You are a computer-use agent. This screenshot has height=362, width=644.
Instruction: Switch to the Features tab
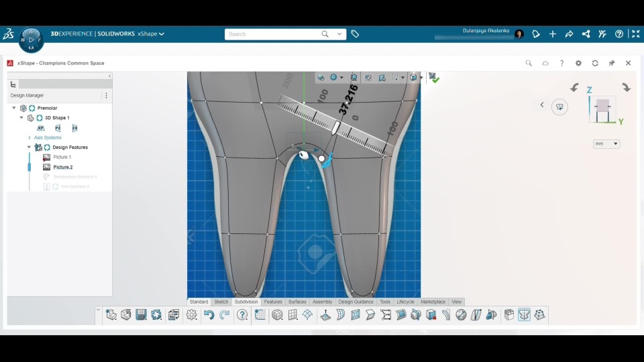(x=273, y=302)
